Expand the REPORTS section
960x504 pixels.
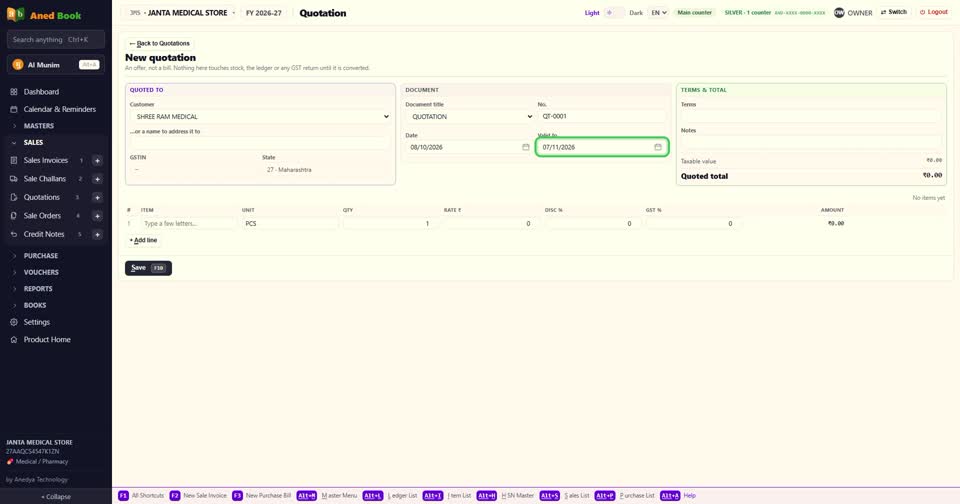click(38, 288)
